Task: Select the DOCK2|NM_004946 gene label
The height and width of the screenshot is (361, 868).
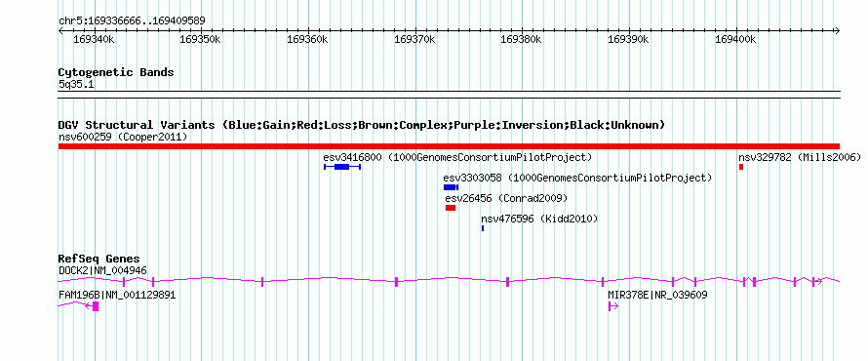Action: 102,271
